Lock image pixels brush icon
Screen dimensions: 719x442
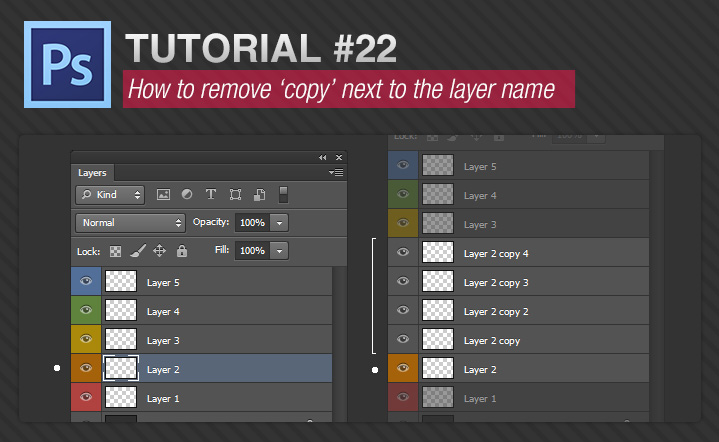pos(137,251)
